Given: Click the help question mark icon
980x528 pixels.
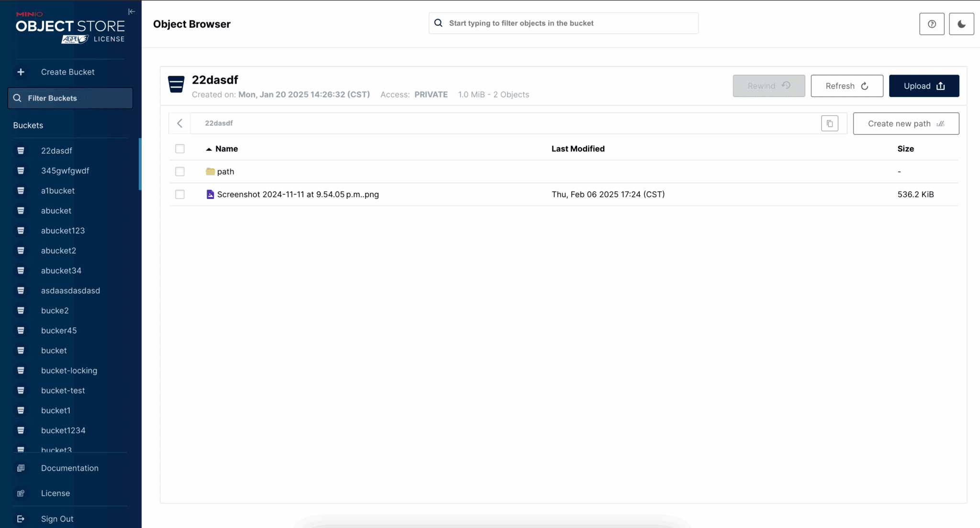Looking at the screenshot, I should (x=932, y=24).
